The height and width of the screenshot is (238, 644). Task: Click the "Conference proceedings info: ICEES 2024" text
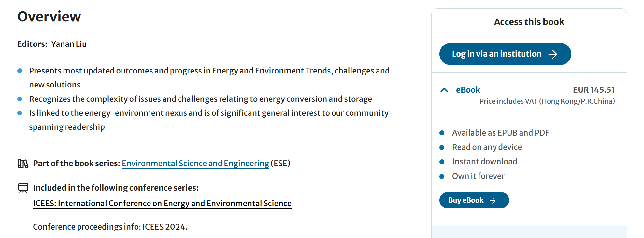pyautogui.click(x=110, y=227)
